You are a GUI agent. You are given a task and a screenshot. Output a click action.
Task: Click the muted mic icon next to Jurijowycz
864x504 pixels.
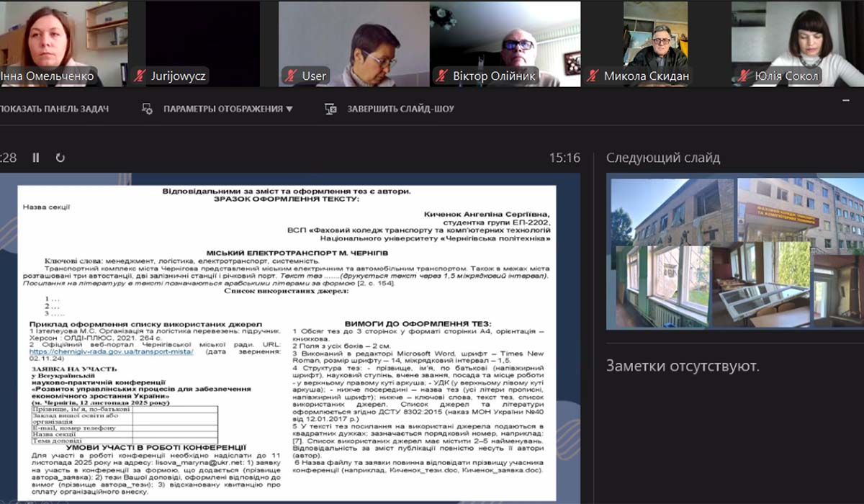tap(139, 76)
